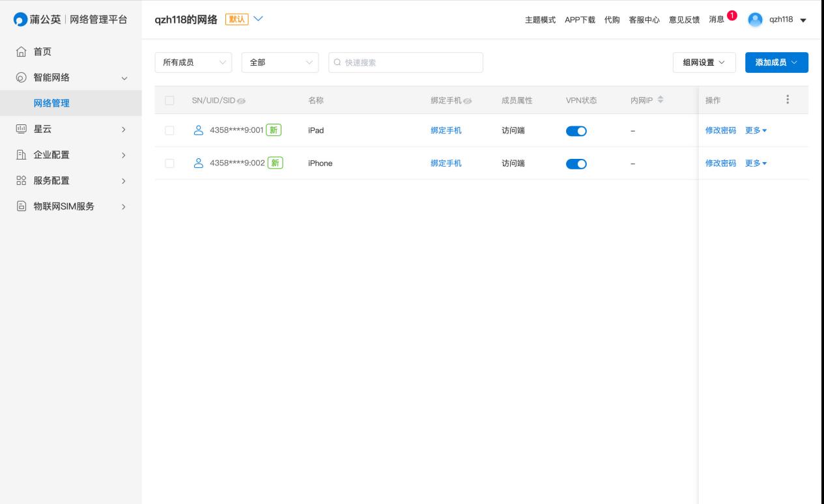Disable VPN switch for iPad

coord(576,130)
